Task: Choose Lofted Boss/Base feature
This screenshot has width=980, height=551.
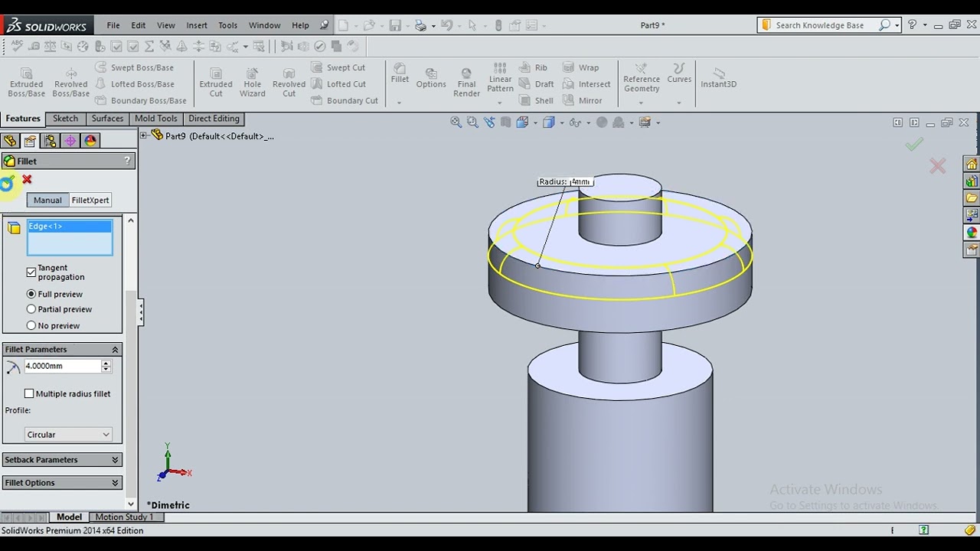Action: (134, 84)
